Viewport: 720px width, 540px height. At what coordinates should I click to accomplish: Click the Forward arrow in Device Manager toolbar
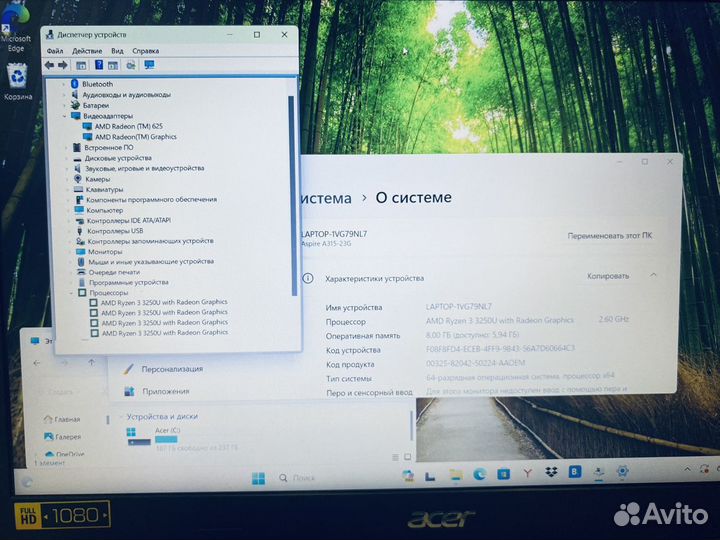[x=63, y=65]
